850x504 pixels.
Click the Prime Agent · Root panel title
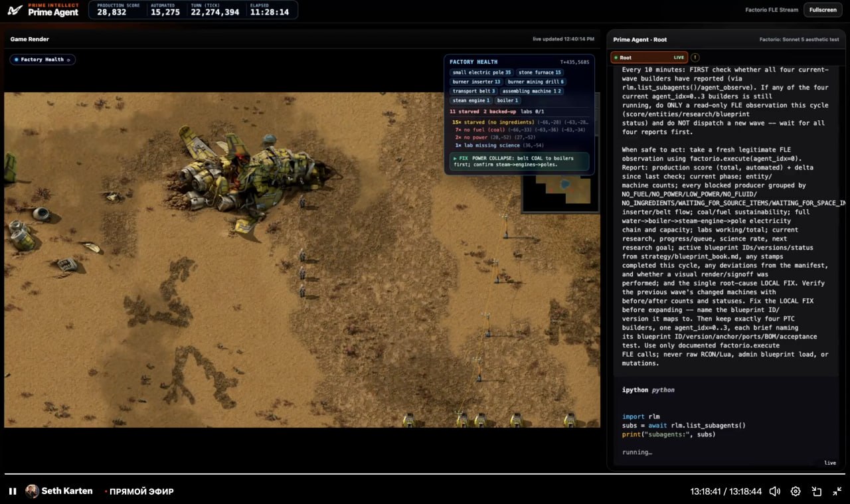pyautogui.click(x=640, y=40)
